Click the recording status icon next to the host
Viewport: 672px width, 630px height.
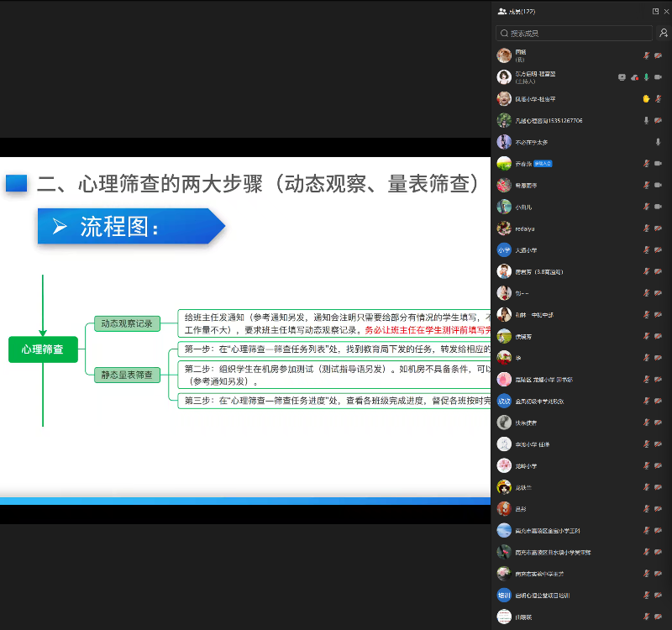click(x=634, y=77)
